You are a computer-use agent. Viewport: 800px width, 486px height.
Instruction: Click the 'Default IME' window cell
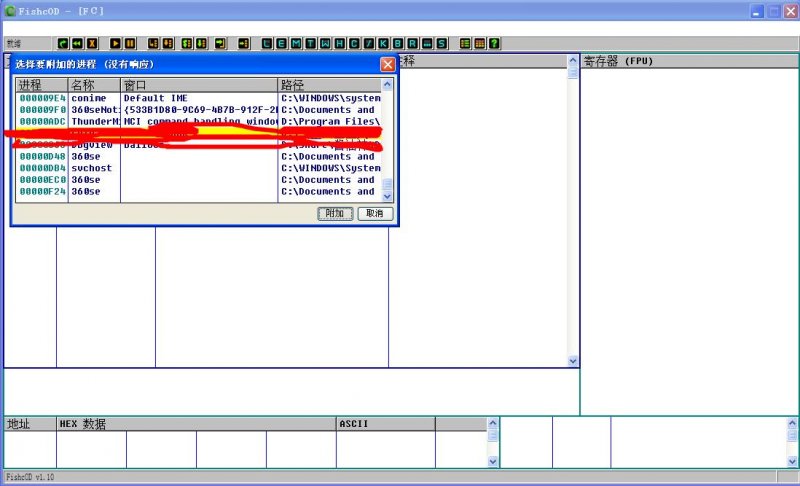coord(156,98)
